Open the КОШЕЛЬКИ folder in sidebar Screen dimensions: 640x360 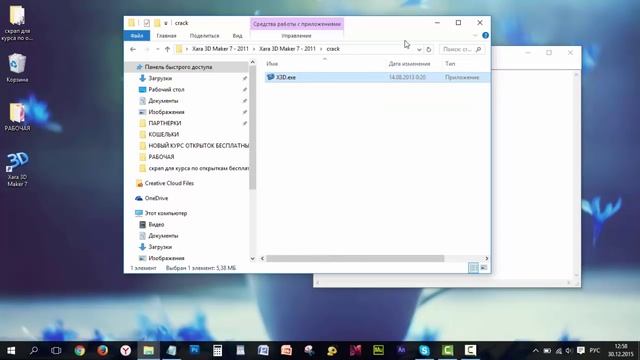164,134
